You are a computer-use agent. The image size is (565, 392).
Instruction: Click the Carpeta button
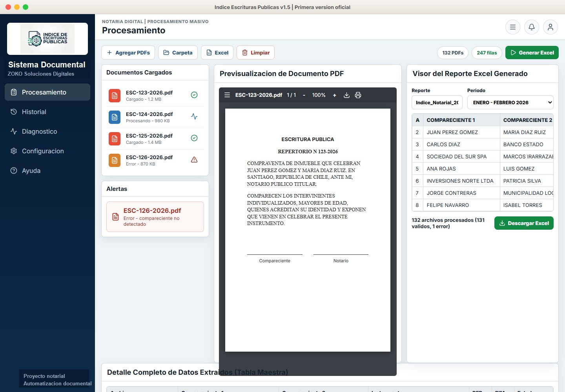[178, 53]
